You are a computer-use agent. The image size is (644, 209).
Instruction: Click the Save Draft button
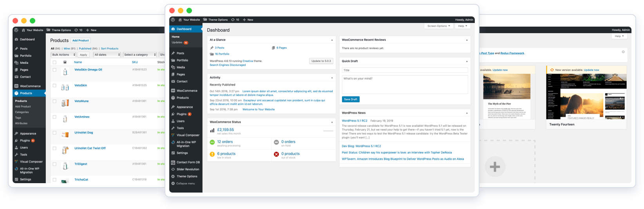pyautogui.click(x=351, y=99)
